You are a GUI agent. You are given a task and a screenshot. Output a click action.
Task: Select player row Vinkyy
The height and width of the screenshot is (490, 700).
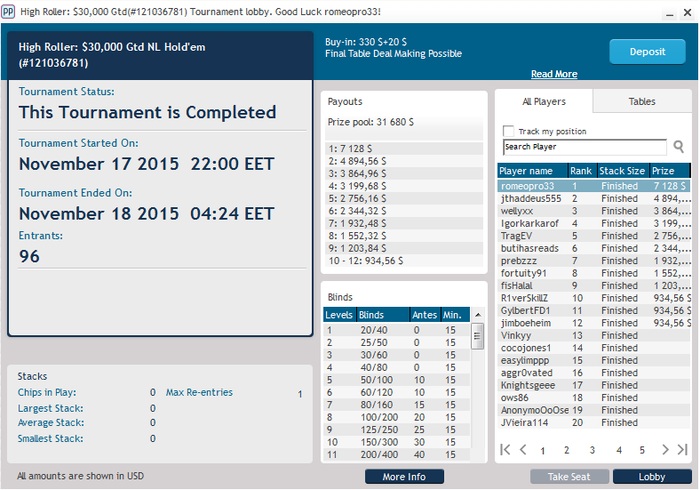(594, 336)
